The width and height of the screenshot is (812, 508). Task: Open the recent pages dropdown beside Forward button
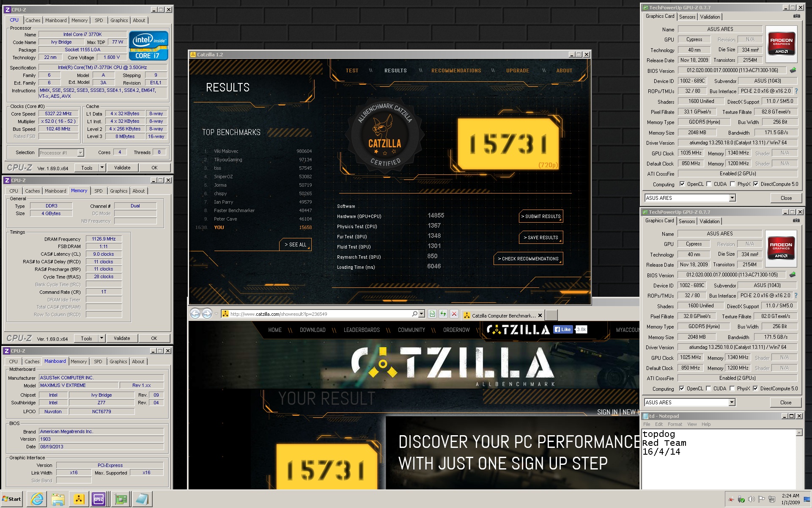pos(216,314)
